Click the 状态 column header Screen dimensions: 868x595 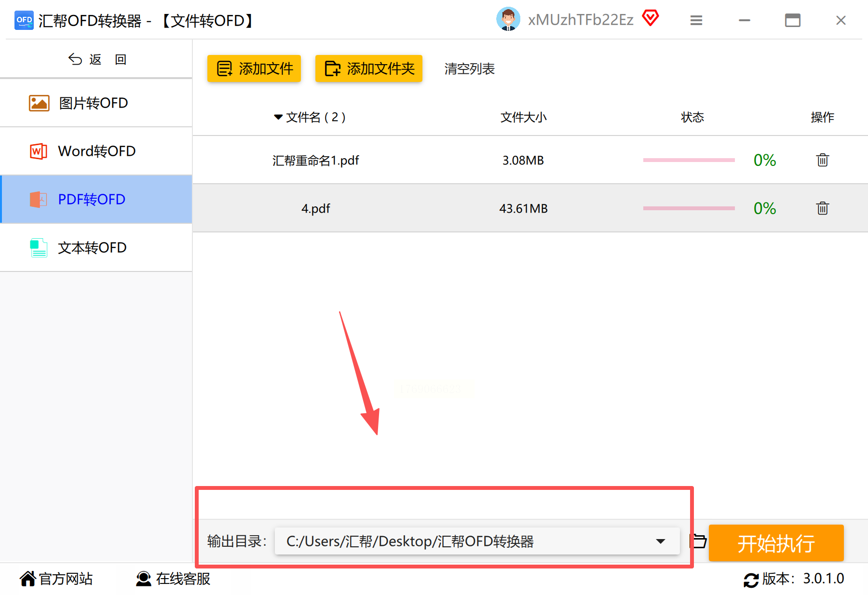(x=692, y=117)
